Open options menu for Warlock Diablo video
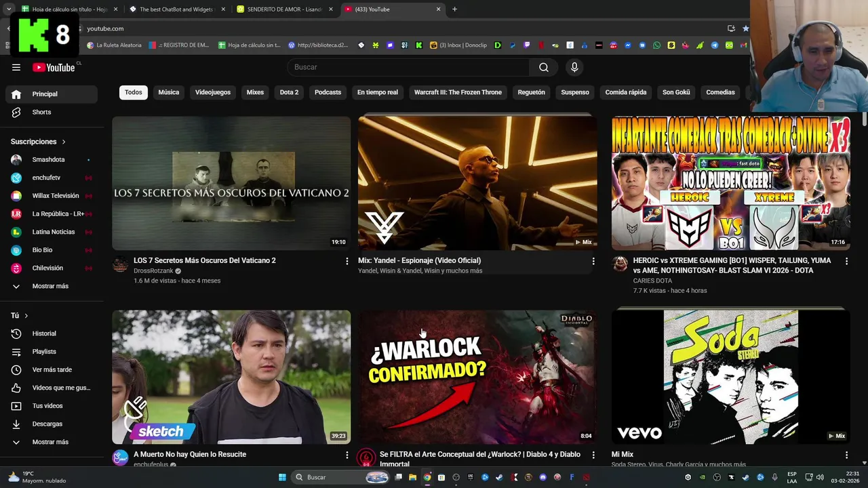This screenshot has height=488, width=868. click(593, 455)
